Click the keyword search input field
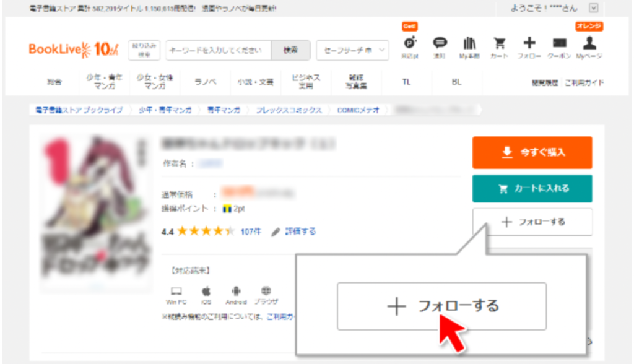Viewport: 634px width, 364px height. coord(219,50)
